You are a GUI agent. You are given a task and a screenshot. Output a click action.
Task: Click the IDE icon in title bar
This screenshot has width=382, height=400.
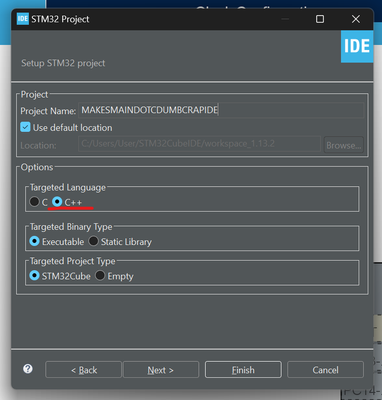[22, 19]
